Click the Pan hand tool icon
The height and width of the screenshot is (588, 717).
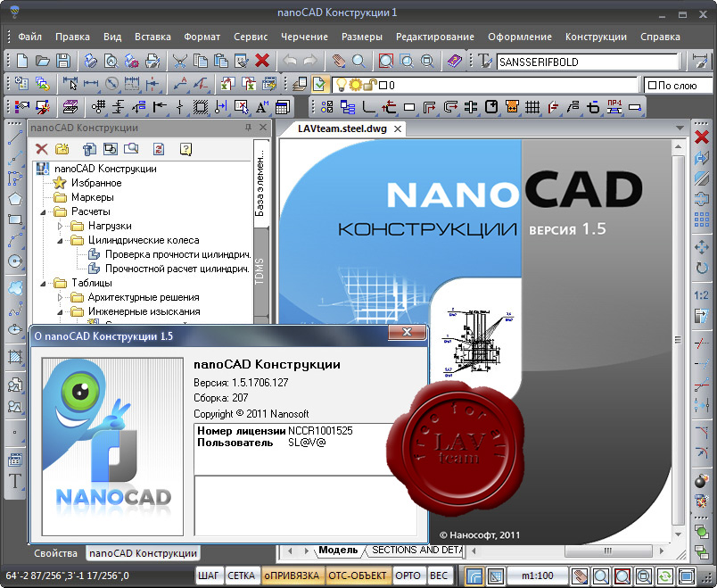point(339,61)
